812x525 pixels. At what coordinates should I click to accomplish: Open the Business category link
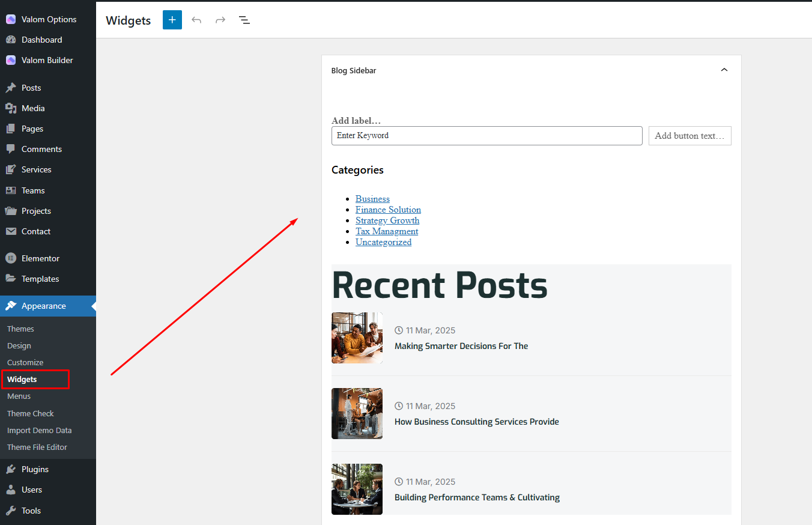pyautogui.click(x=372, y=199)
